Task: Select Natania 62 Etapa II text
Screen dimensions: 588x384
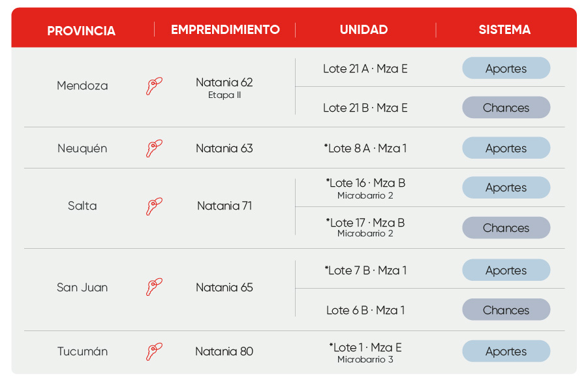Action: (224, 88)
